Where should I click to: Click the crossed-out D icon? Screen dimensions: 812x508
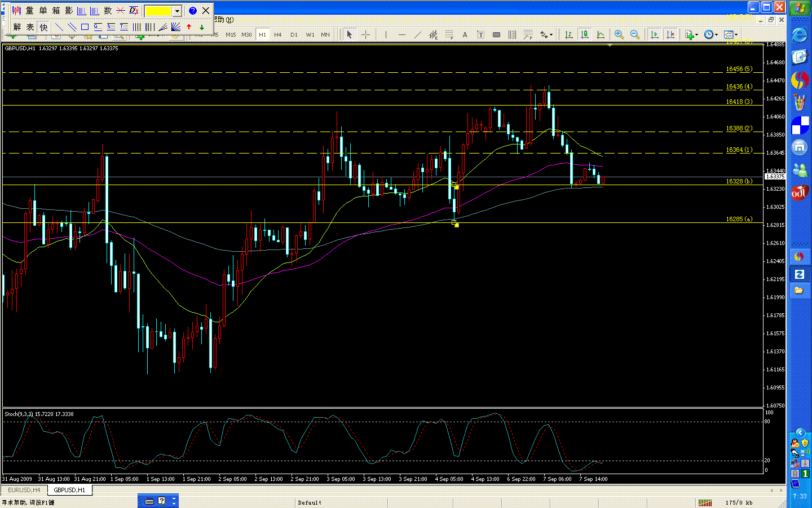134,11
